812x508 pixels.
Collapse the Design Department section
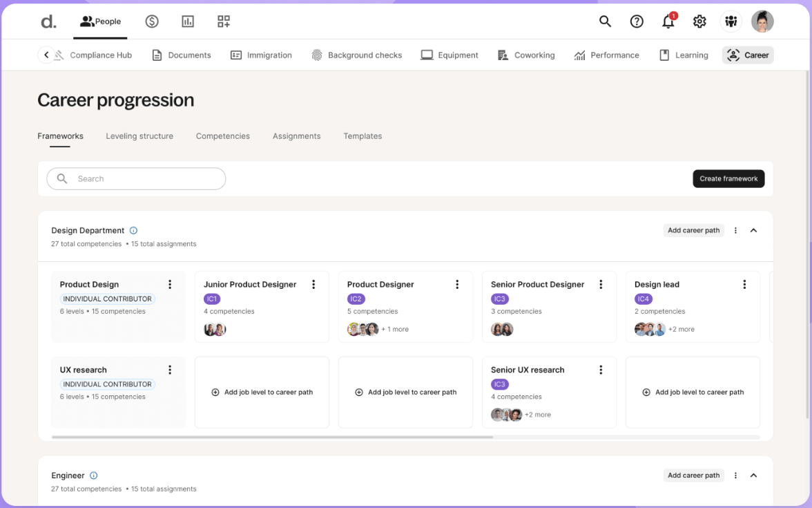coord(753,231)
